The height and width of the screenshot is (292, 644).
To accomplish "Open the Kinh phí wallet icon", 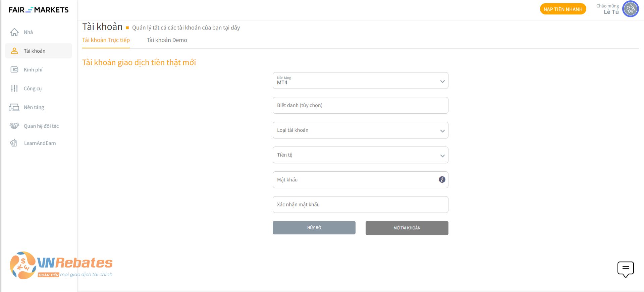I will 14,70.
